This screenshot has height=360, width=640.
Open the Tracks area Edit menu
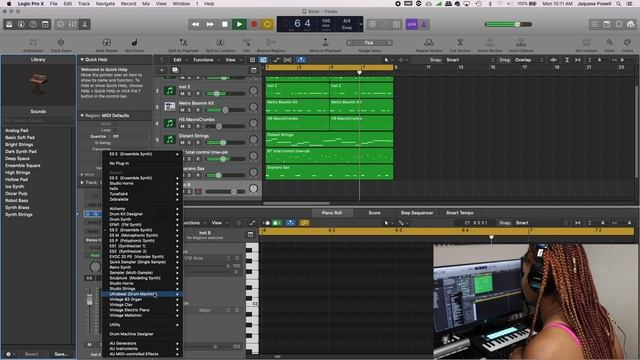[x=177, y=60]
